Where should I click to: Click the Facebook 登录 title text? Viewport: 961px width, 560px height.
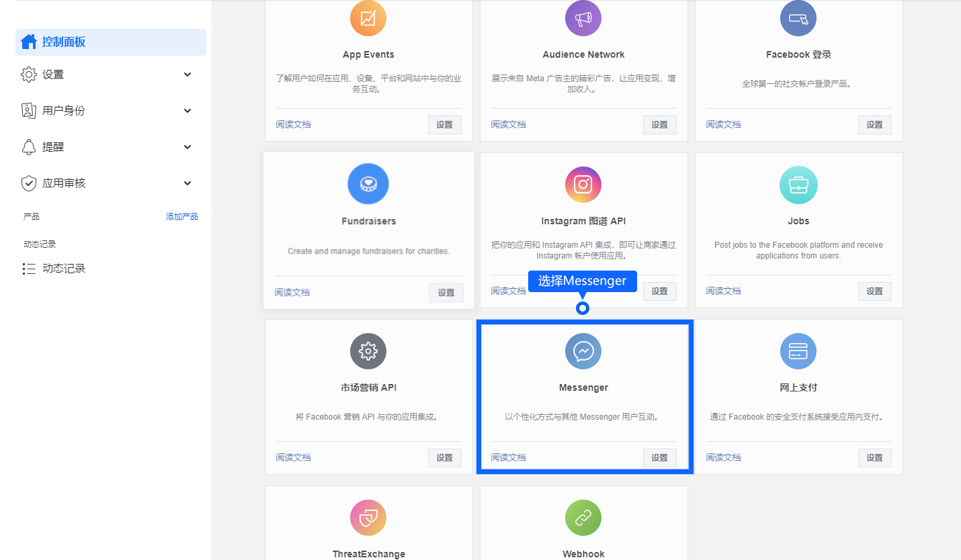pyautogui.click(x=798, y=54)
